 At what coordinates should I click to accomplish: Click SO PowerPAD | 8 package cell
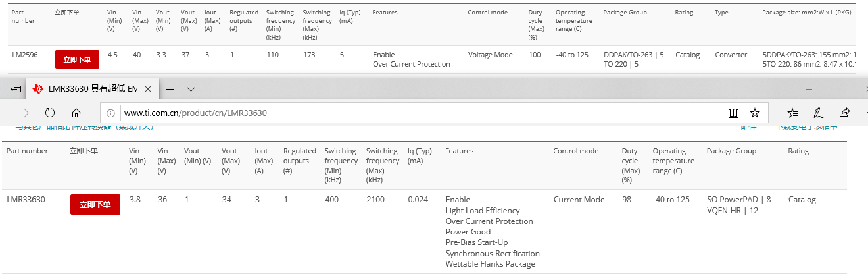(739, 200)
